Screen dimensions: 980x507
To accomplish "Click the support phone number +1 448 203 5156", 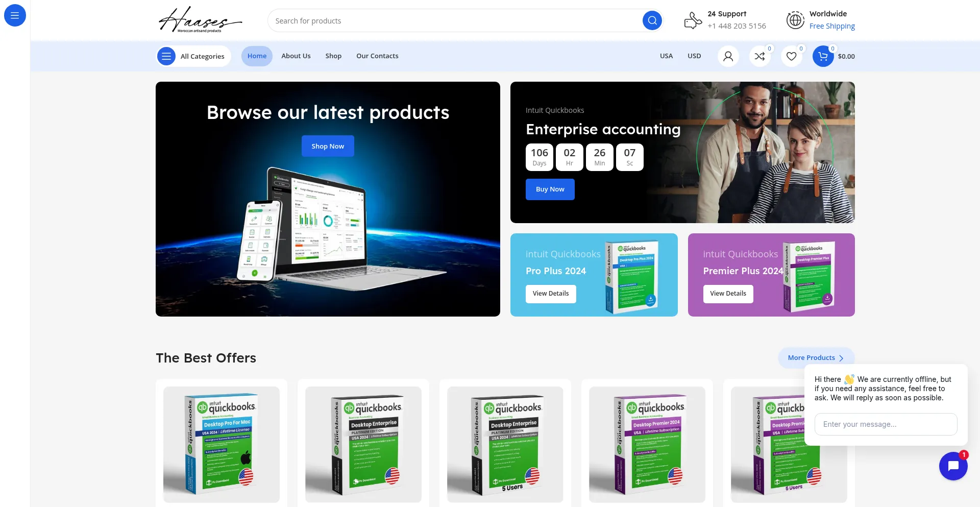I will [737, 26].
